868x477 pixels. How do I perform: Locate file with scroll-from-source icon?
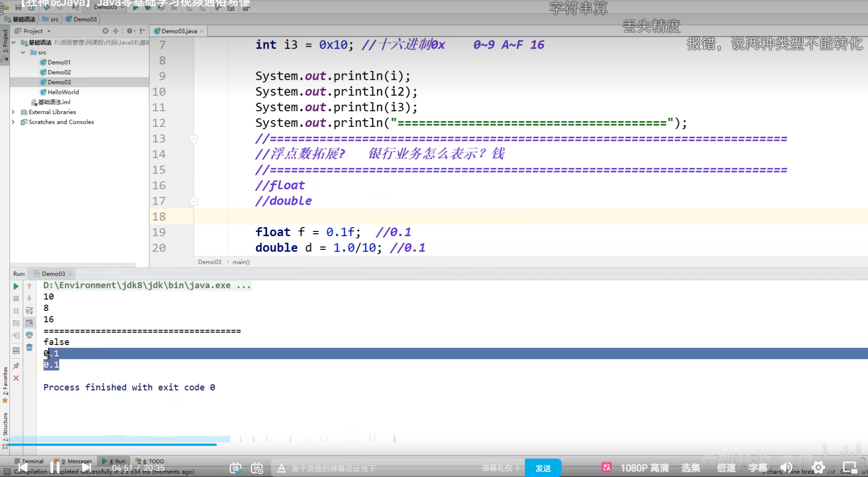[105, 31]
